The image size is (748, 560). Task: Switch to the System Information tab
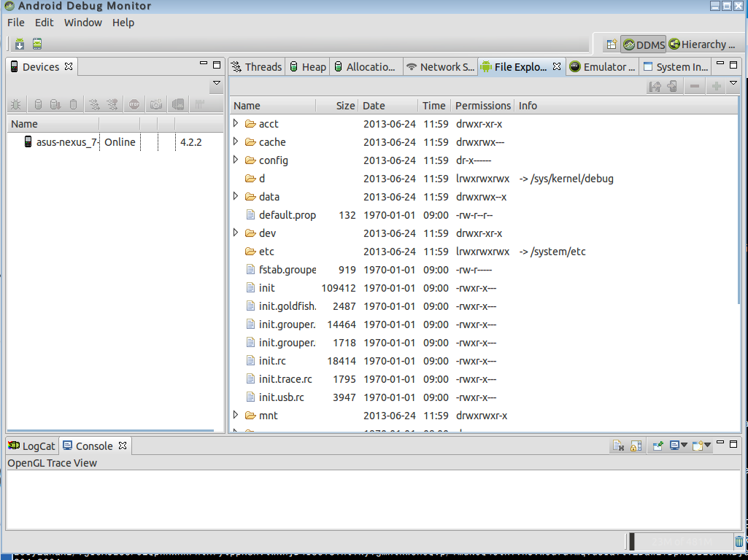(x=676, y=67)
